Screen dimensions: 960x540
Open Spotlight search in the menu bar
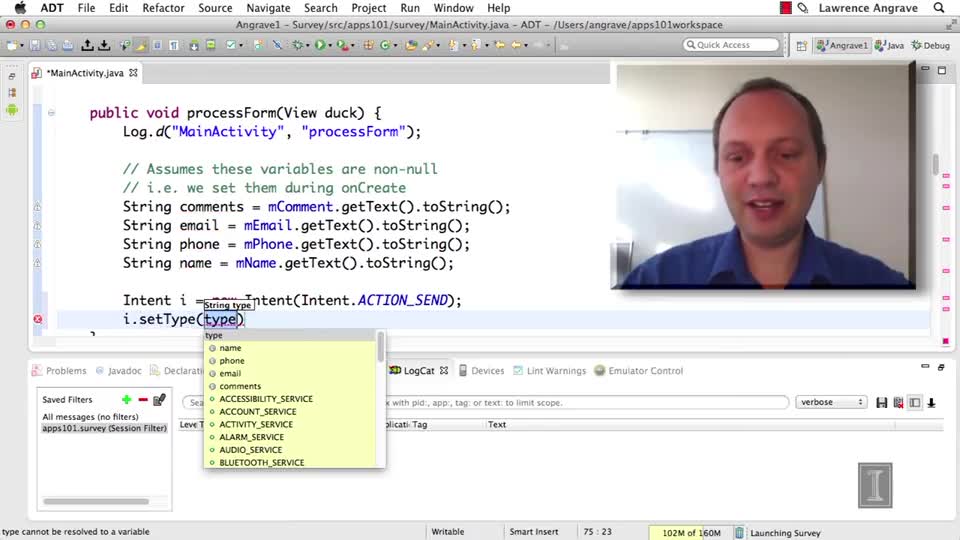point(939,8)
